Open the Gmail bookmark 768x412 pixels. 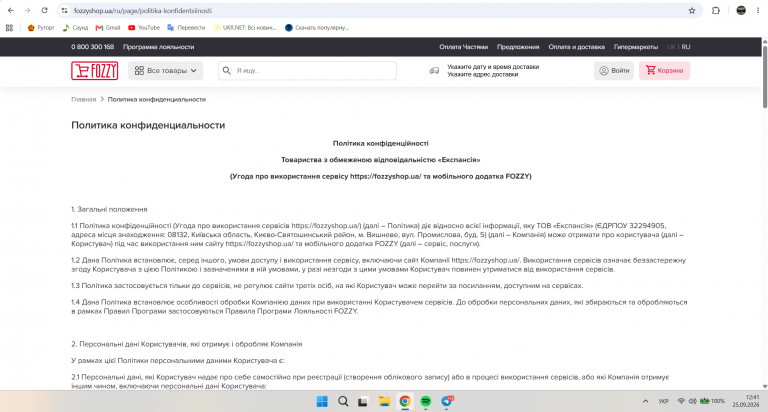coord(108,28)
